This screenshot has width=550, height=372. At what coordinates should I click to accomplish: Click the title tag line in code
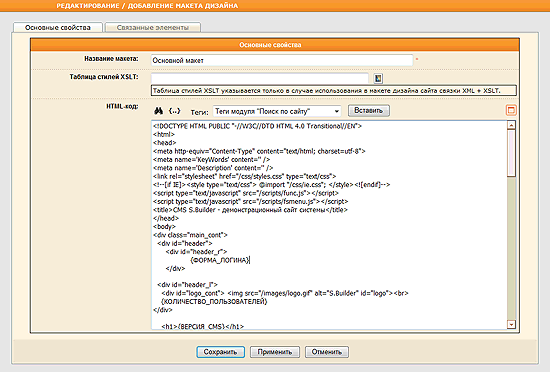[250, 210]
